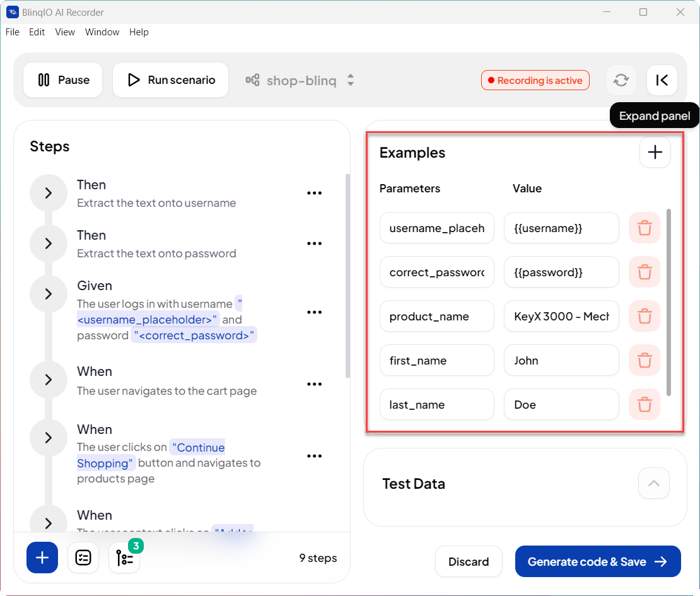Screen dimensions: 700x596
Task: Open the checklist icon below steps
Action: click(x=83, y=558)
